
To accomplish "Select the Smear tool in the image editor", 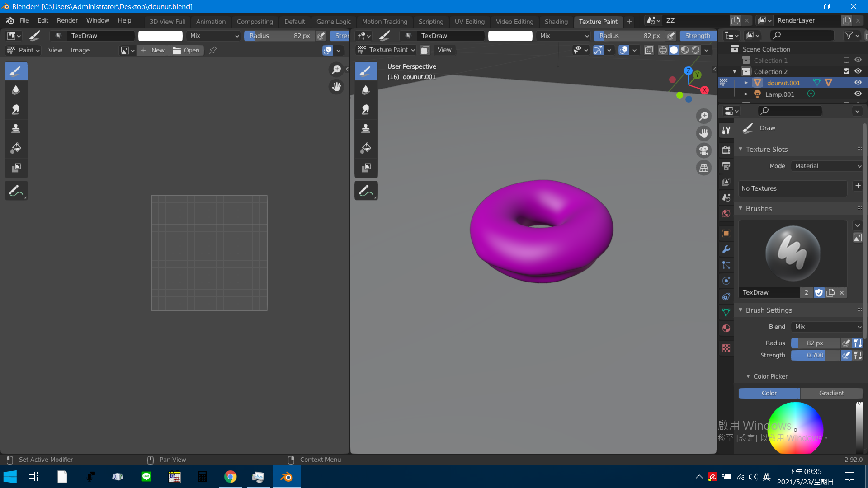I will [16, 109].
